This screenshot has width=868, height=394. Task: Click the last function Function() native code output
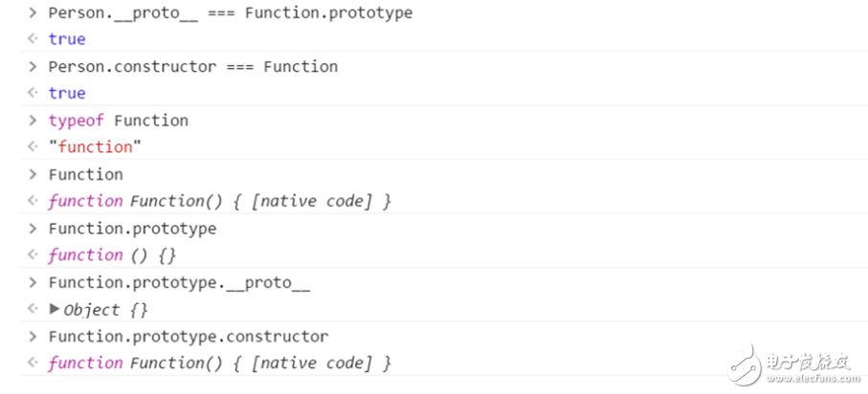[x=219, y=363]
